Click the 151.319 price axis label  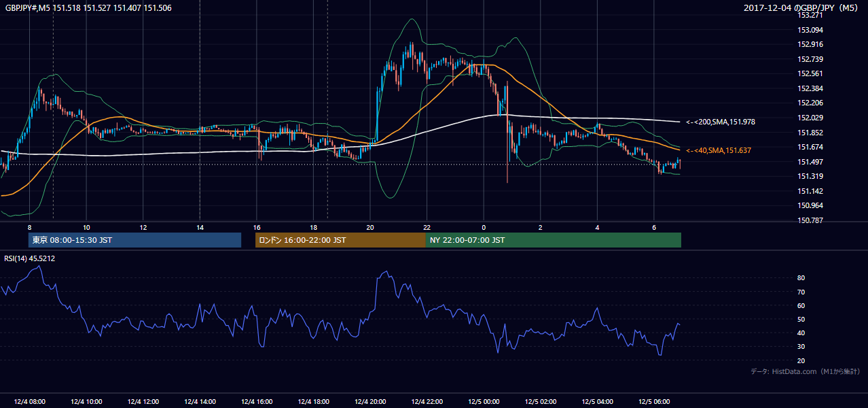pyautogui.click(x=810, y=176)
